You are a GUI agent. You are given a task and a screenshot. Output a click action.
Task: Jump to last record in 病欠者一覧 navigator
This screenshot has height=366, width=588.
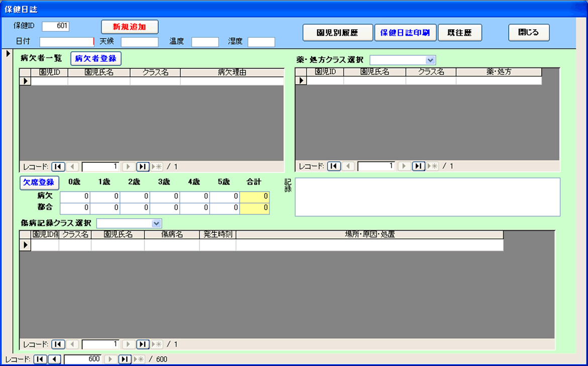(143, 166)
